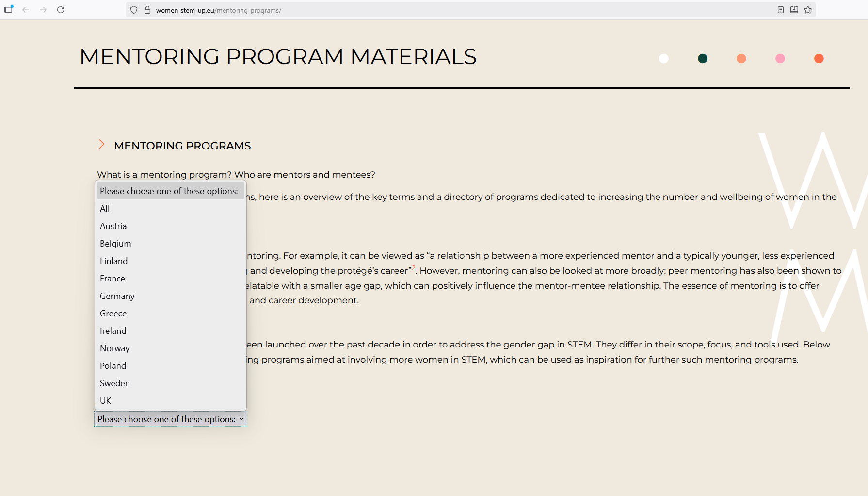The height and width of the screenshot is (496, 868).
Task: Select Austria from the country list
Action: [x=113, y=226]
